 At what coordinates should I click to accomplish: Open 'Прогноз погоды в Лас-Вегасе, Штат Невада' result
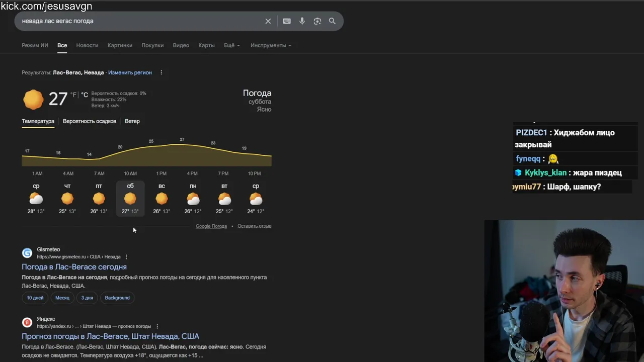click(x=110, y=336)
